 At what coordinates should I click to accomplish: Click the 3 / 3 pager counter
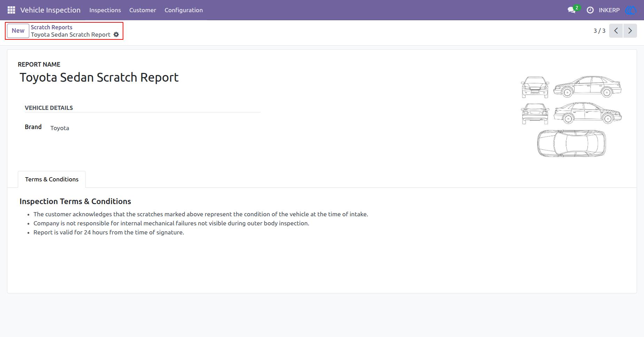(599, 31)
